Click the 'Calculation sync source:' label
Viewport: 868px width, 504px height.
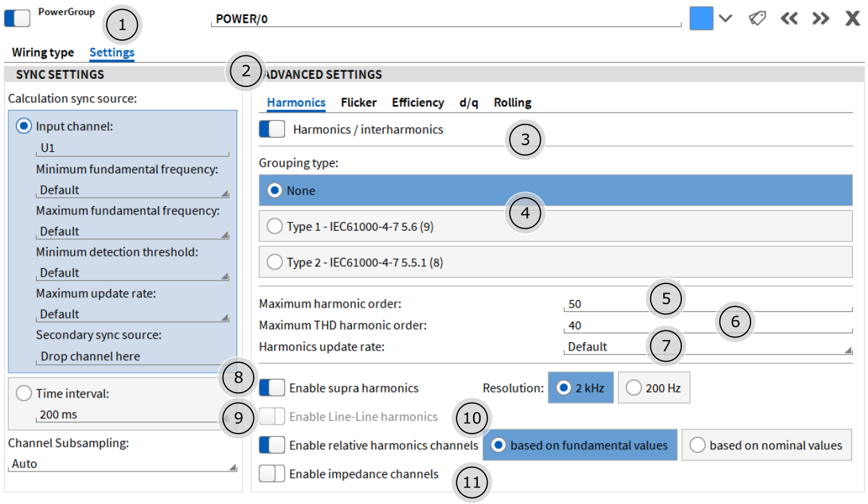click(x=73, y=98)
